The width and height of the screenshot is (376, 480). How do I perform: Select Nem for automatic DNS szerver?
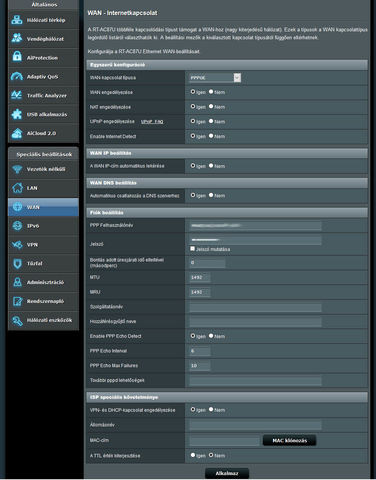(x=211, y=195)
